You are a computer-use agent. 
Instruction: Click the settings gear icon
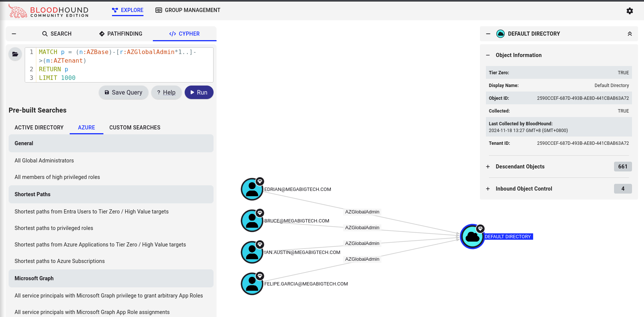click(629, 11)
